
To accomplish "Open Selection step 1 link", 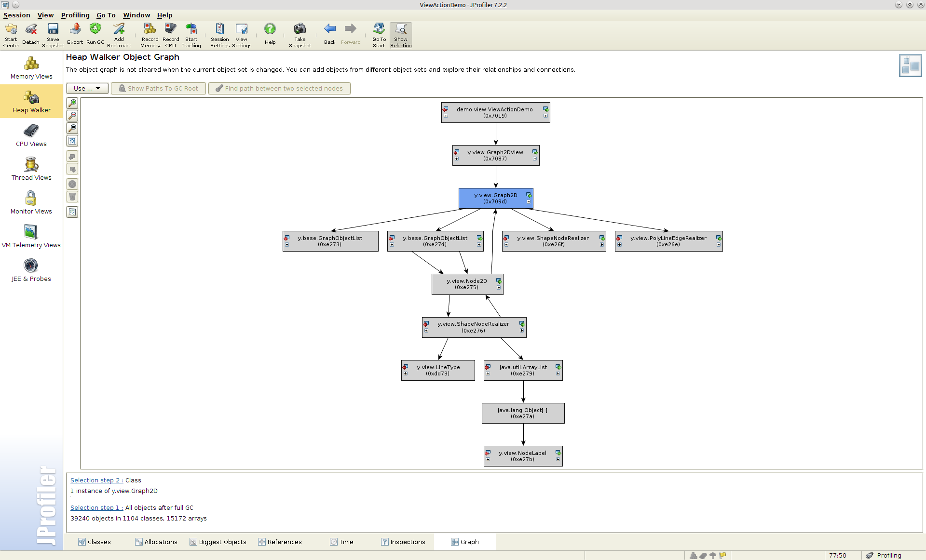I will 96,507.
